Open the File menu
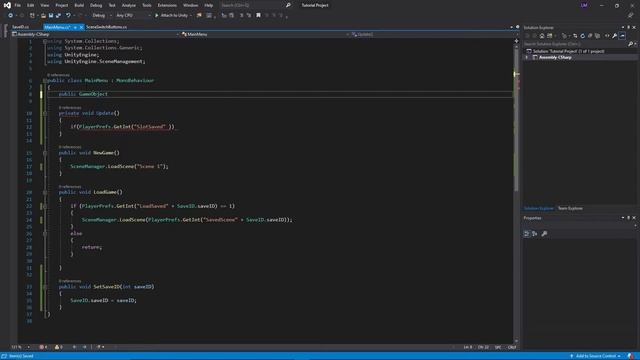640x360 pixels. 18,5
